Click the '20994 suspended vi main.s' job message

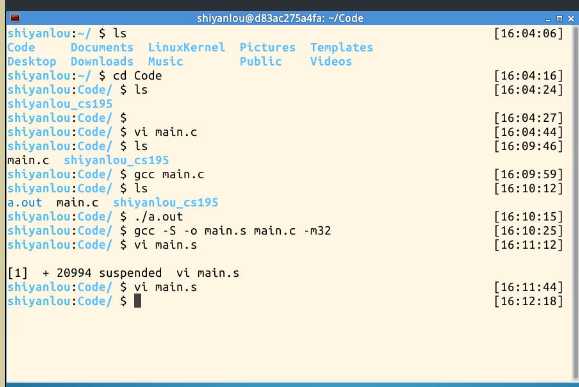pyautogui.click(x=148, y=273)
